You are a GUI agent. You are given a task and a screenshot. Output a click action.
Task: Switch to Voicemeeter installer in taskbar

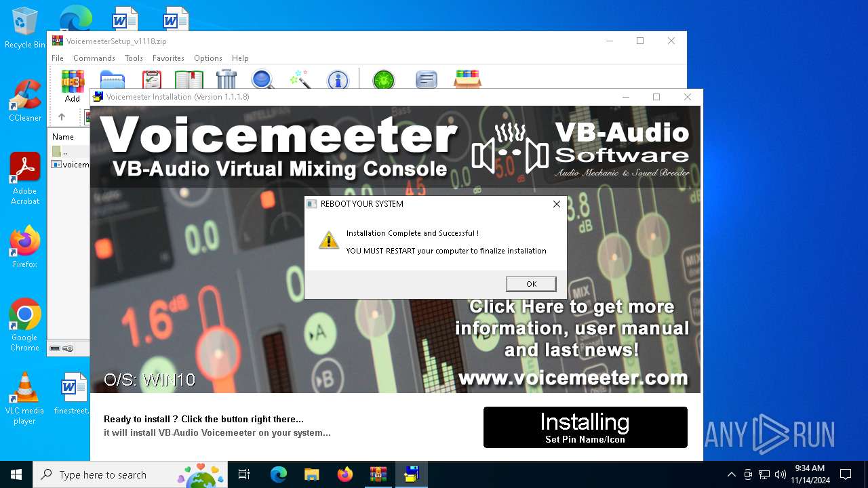coord(411,474)
